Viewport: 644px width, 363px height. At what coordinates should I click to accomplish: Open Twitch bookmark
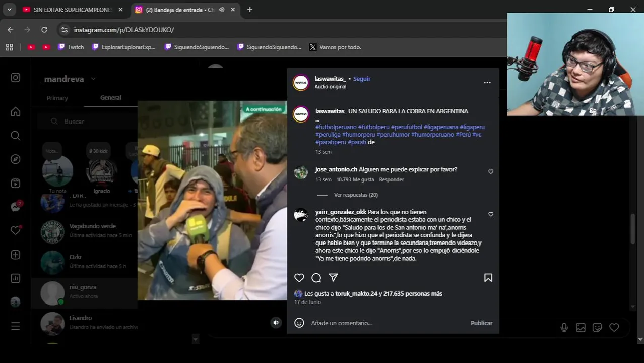(71, 47)
